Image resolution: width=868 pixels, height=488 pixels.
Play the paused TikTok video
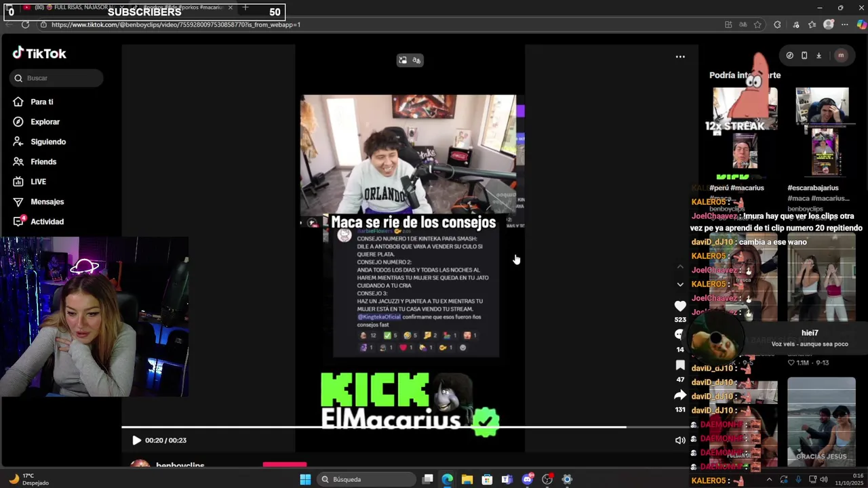point(136,441)
